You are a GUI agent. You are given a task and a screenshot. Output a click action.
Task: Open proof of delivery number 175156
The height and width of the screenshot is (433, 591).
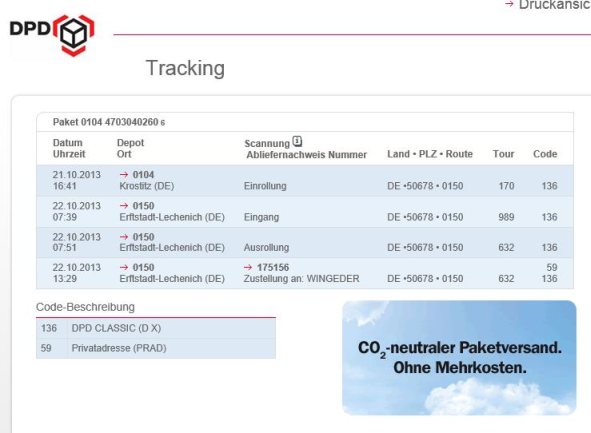(273, 268)
